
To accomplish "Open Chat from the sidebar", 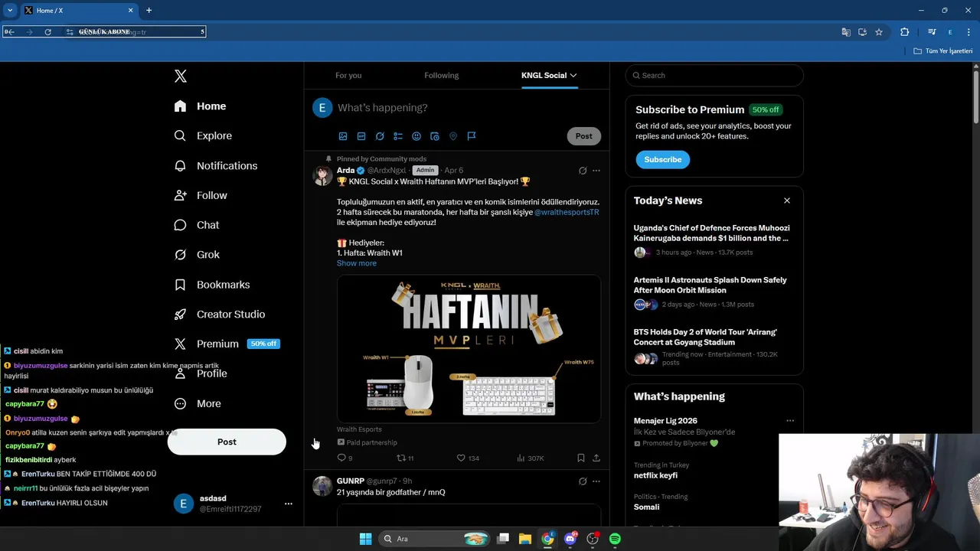I will [x=196, y=225].
